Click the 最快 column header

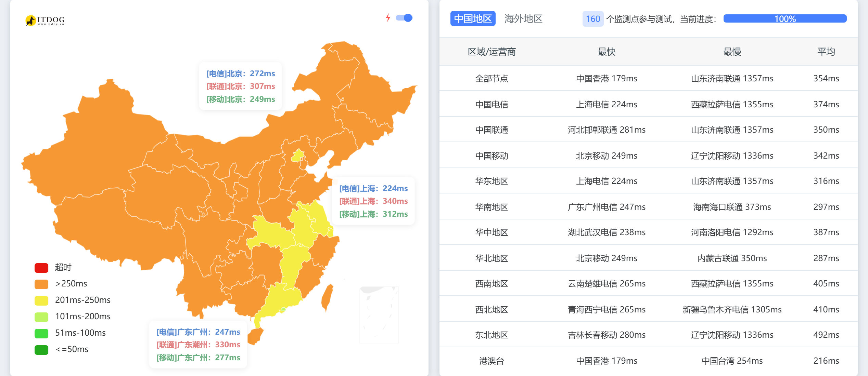click(x=607, y=52)
